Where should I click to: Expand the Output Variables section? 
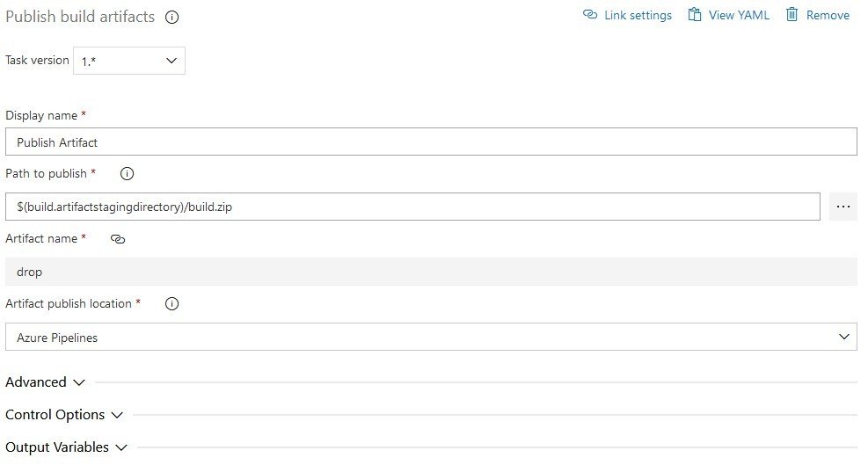(x=67, y=447)
